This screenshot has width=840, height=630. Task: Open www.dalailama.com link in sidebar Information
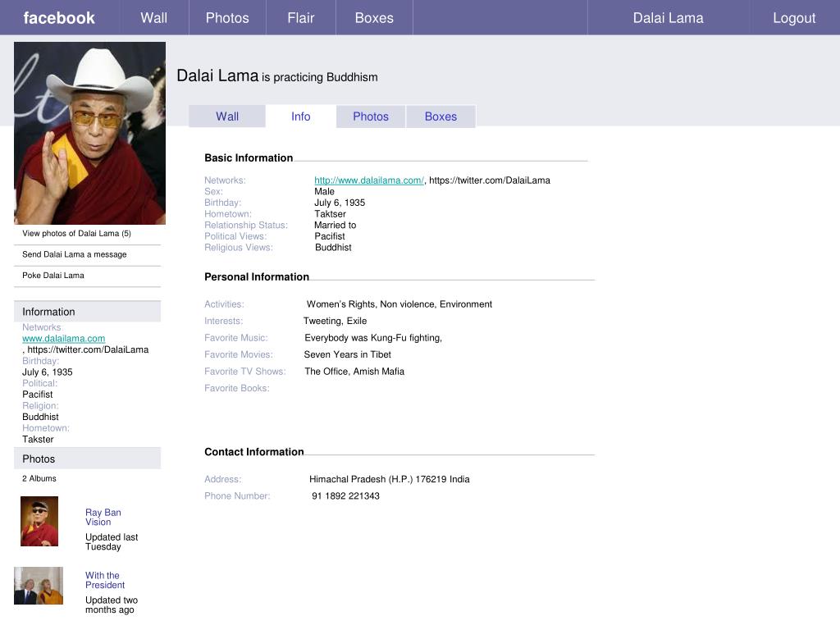tap(64, 338)
